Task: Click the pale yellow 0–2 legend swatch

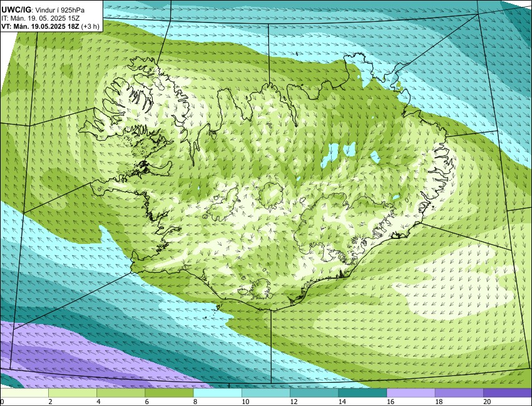Action: 24,393
